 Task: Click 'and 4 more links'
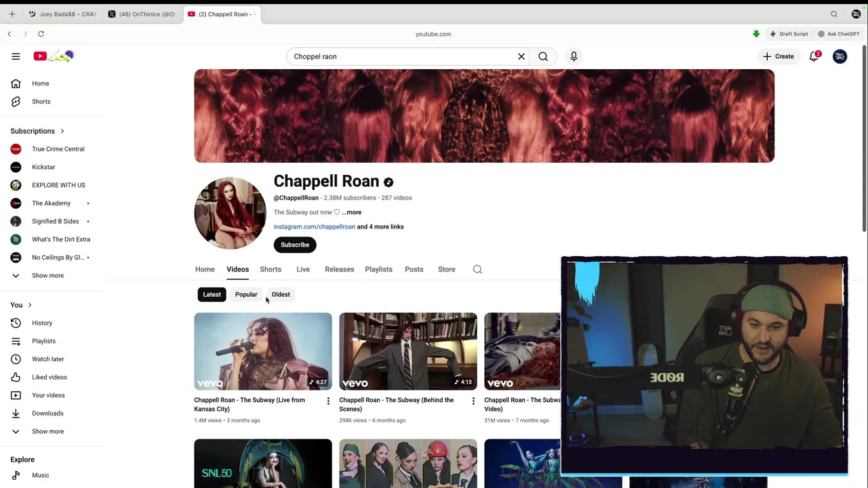tap(380, 226)
